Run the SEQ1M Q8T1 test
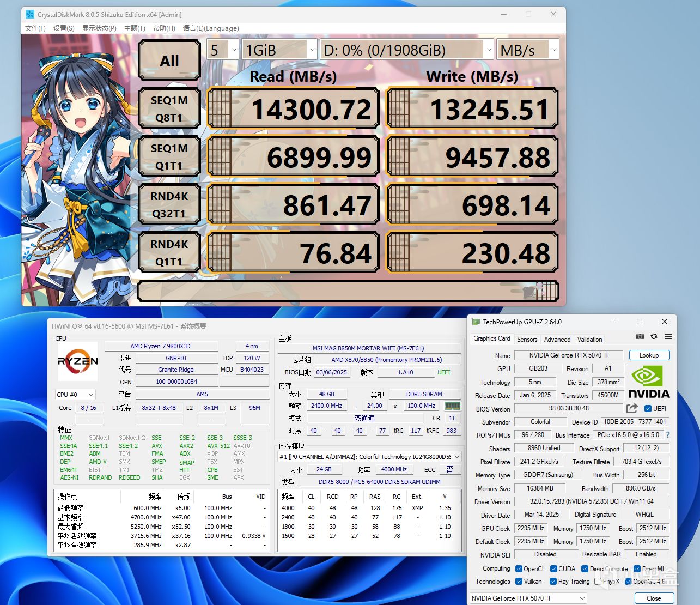700x605 pixels. [169, 109]
